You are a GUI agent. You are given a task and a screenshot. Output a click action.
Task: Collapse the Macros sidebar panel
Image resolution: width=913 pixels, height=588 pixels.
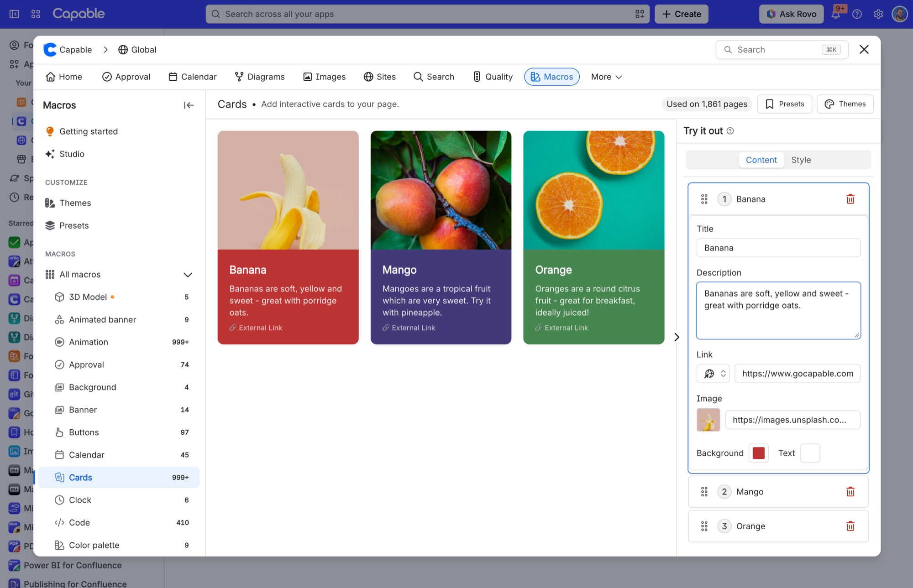coord(189,105)
